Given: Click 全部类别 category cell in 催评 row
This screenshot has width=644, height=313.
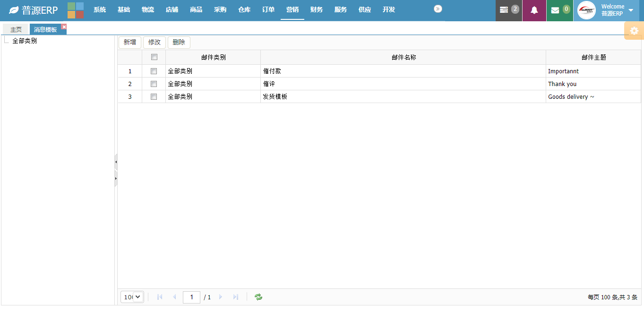Looking at the screenshot, I should pyautogui.click(x=213, y=84).
